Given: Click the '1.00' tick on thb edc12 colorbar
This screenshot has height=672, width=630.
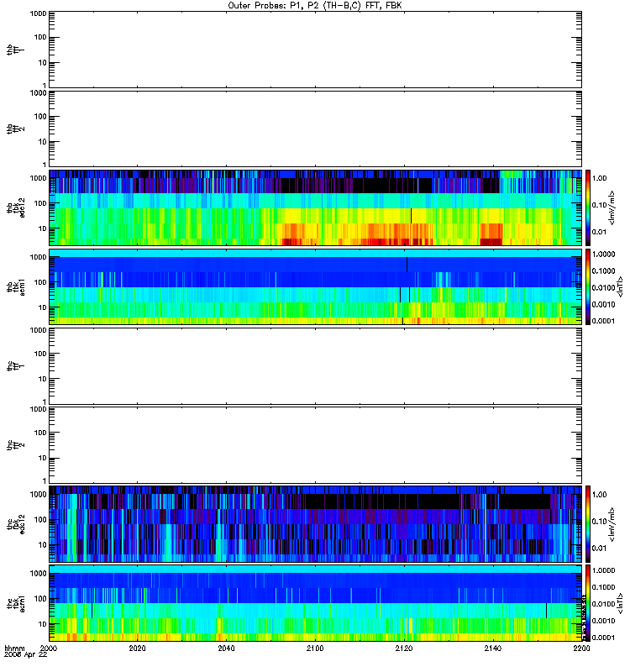Looking at the screenshot, I should coord(599,178).
